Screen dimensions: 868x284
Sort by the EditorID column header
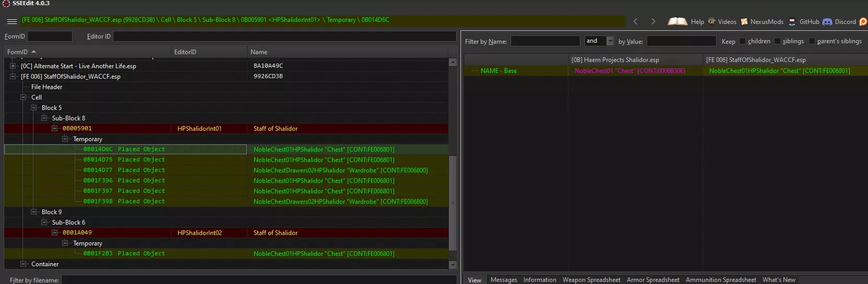(209, 52)
